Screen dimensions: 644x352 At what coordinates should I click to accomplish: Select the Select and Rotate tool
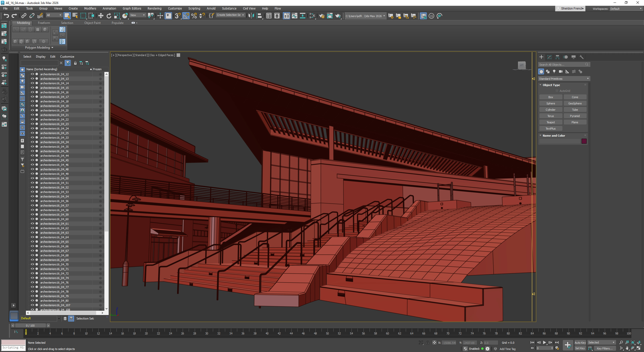coord(108,16)
